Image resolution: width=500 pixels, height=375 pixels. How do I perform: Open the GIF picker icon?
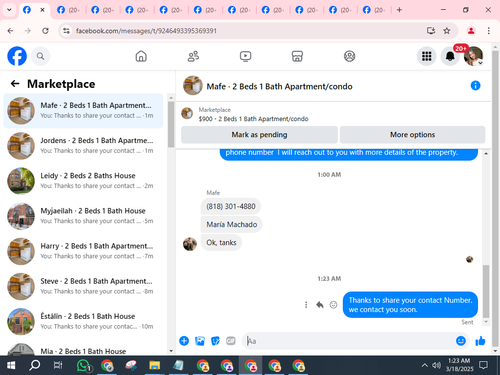point(231,341)
